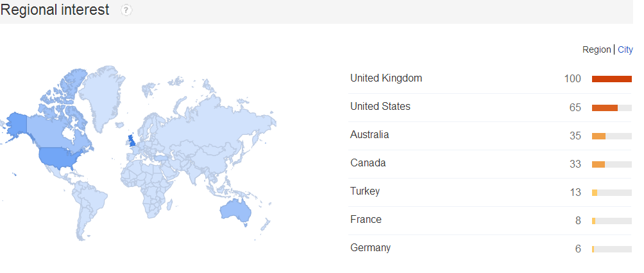The width and height of the screenshot is (644, 273).
Task: Select Germany in the region list
Action: coord(370,248)
